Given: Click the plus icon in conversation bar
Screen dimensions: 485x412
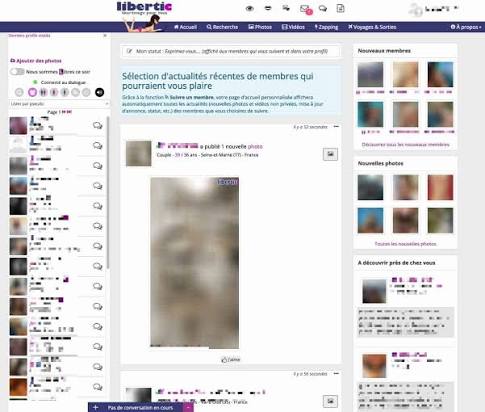Looking at the screenshot, I should (95, 407).
